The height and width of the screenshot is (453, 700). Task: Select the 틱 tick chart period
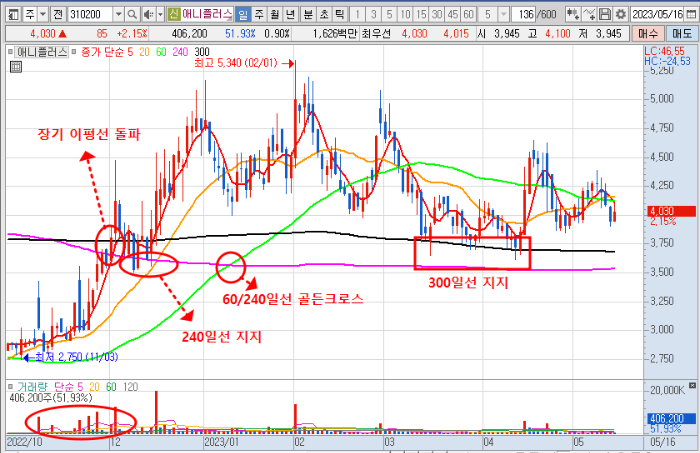340,15
